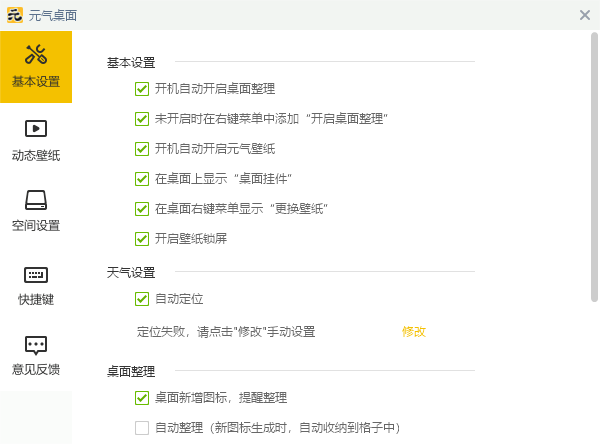Toggle 未开启时在右键菜单中添加 checkbox

[142, 119]
